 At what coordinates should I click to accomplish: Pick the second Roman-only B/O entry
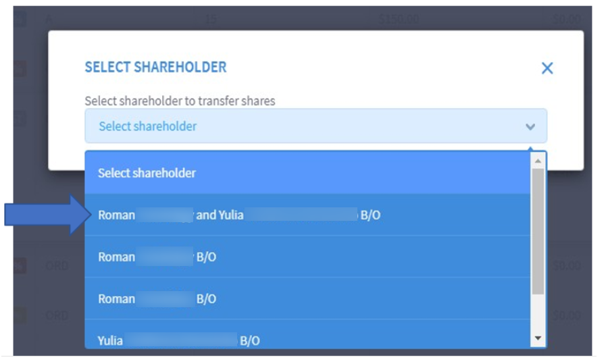pos(307,298)
